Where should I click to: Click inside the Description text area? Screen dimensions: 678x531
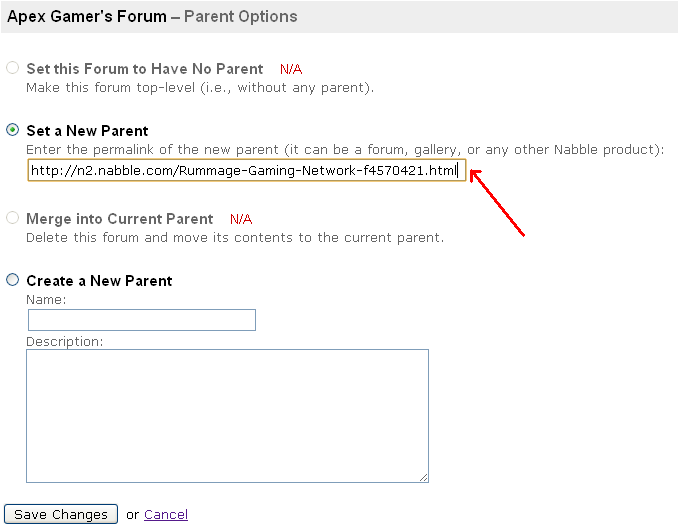[227, 415]
